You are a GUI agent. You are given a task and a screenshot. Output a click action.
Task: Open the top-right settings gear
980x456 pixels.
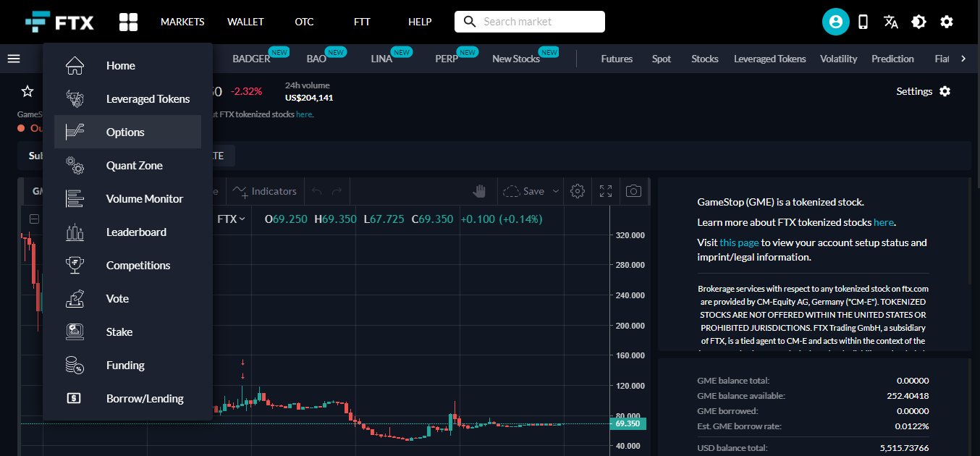947,22
